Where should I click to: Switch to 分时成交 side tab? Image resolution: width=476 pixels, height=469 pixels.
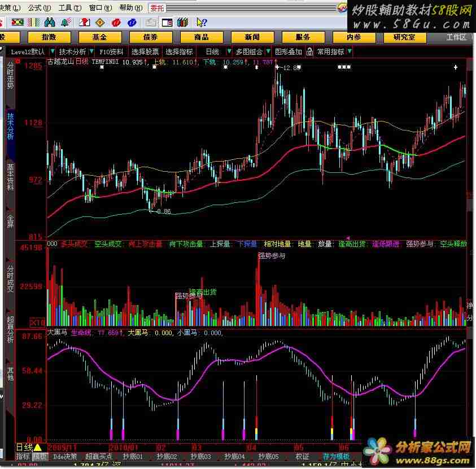10,279
